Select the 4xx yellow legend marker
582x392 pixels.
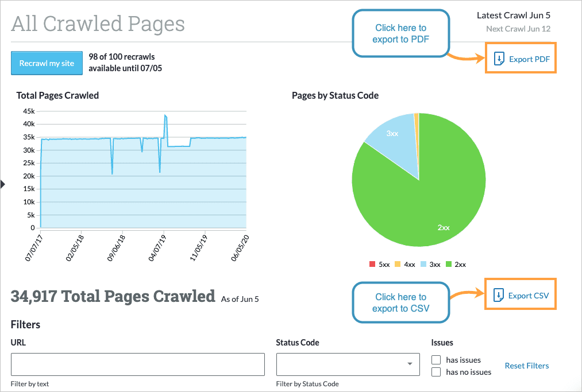click(x=398, y=264)
